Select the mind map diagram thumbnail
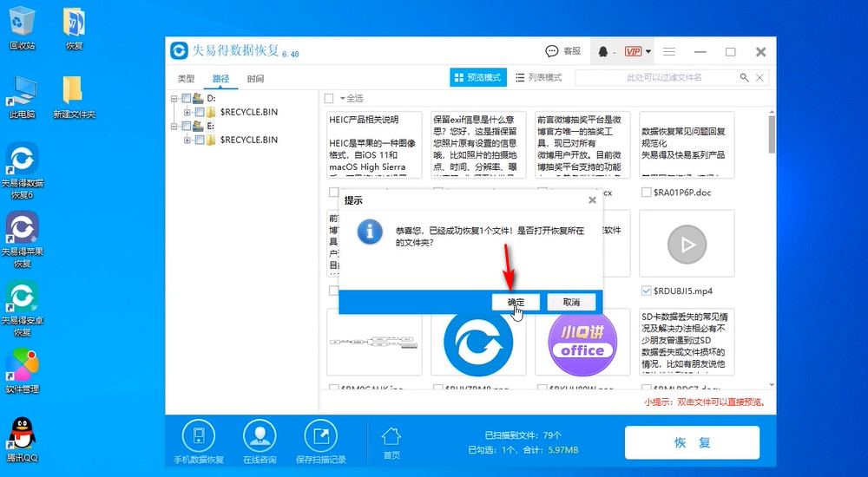The width and height of the screenshot is (868, 477). [x=374, y=343]
